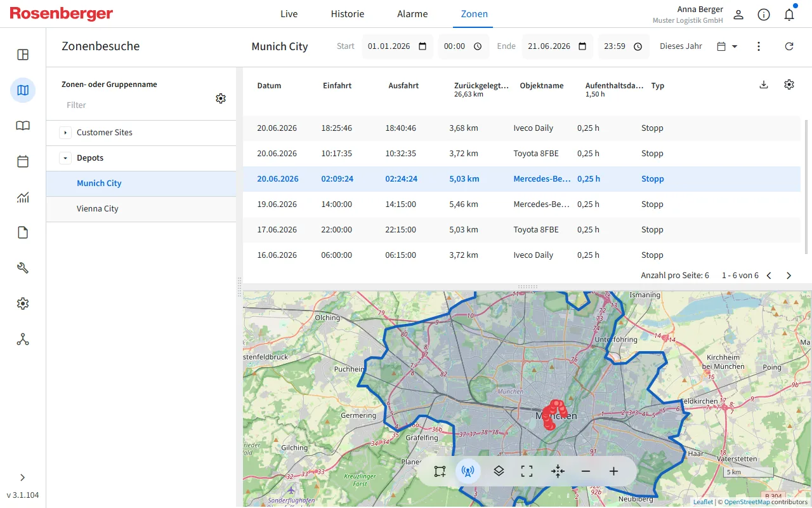This screenshot has height=508, width=812.
Task: Open the analytics chart sidebar icon
Action: pyautogui.click(x=23, y=197)
